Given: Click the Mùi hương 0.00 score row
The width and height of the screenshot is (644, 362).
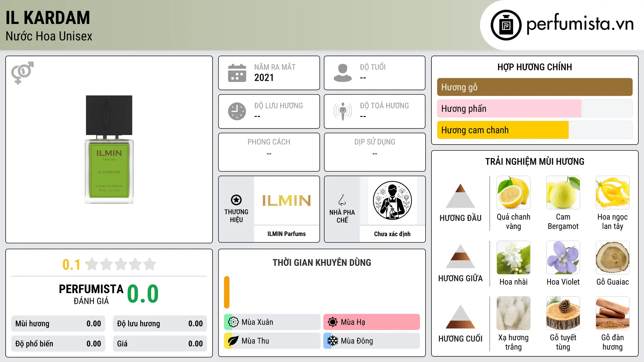Looking at the screenshot, I should pos(58,324).
